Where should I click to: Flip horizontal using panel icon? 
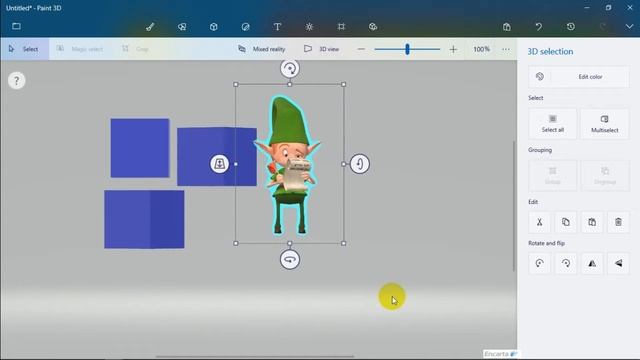(x=592, y=263)
